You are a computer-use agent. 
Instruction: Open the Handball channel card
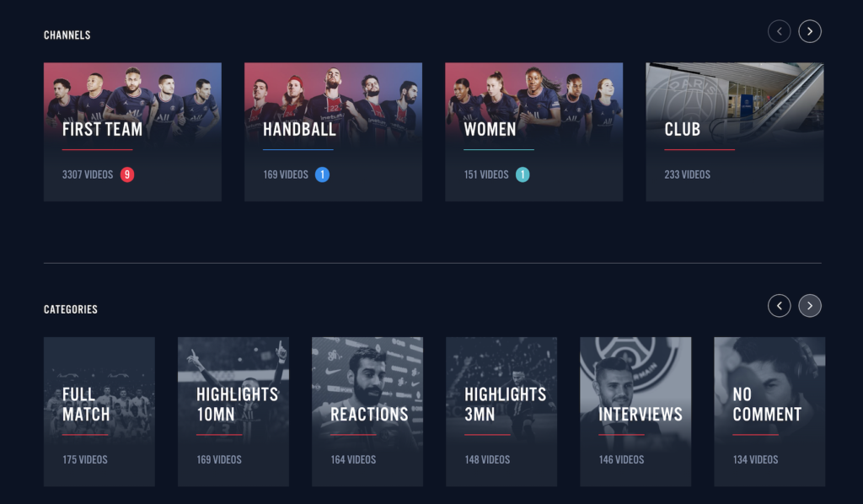[x=334, y=132]
